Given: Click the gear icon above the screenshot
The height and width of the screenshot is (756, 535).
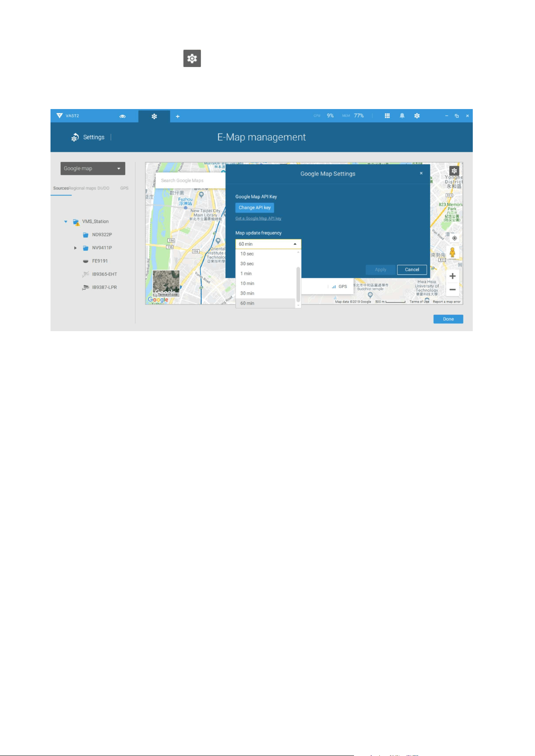Looking at the screenshot, I should click(192, 59).
